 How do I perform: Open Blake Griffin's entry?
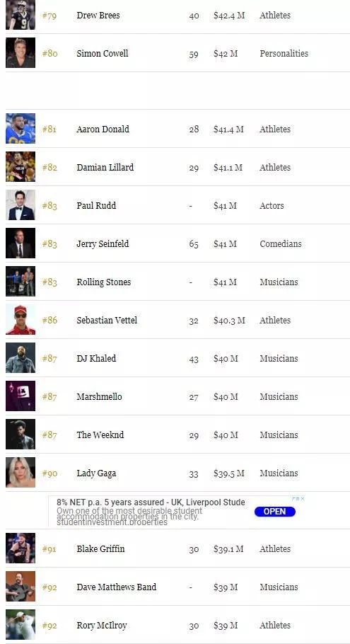[x=100, y=549]
